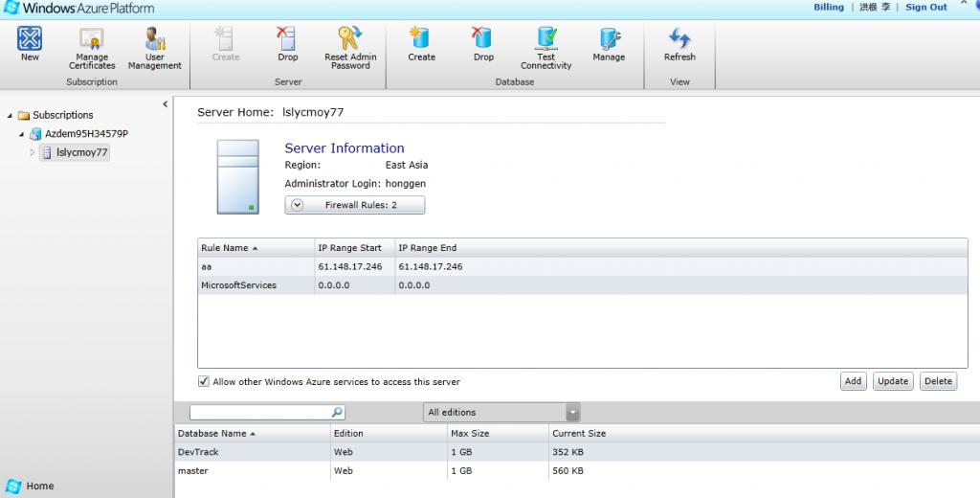This screenshot has height=498, width=980.
Task: Click the Home label in sidebar
Action: coord(40,487)
